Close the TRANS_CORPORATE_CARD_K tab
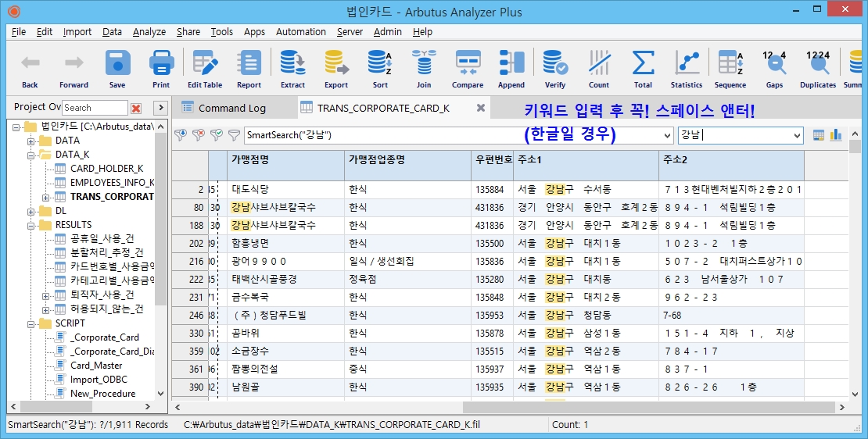The image size is (868, 439). tap(480, 108)
